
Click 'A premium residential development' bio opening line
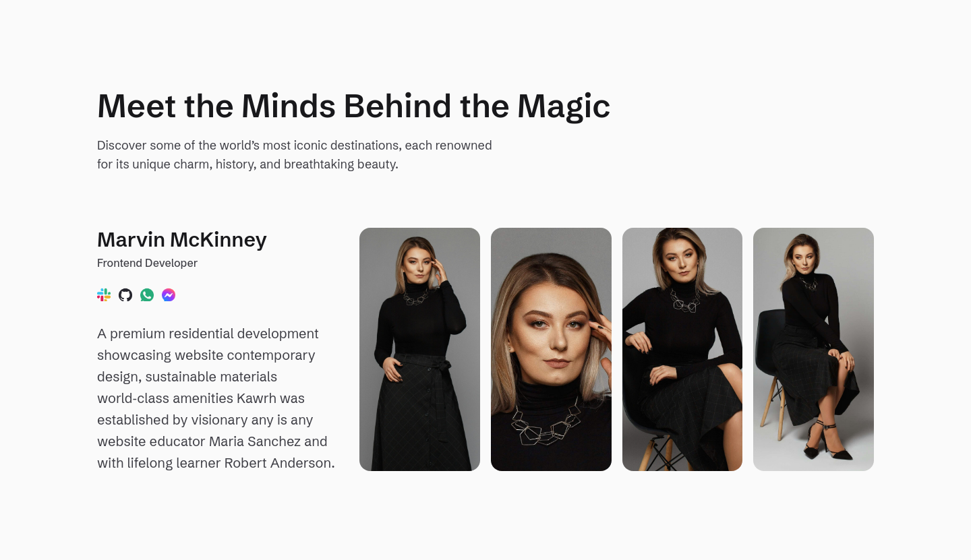(x=208, y=334)
